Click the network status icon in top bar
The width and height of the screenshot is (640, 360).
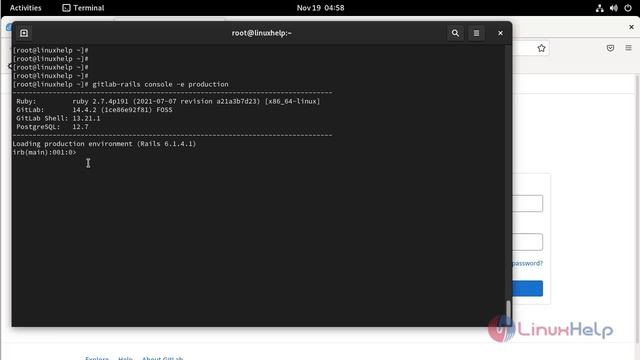pyautogui.click(x=600, y=8)
